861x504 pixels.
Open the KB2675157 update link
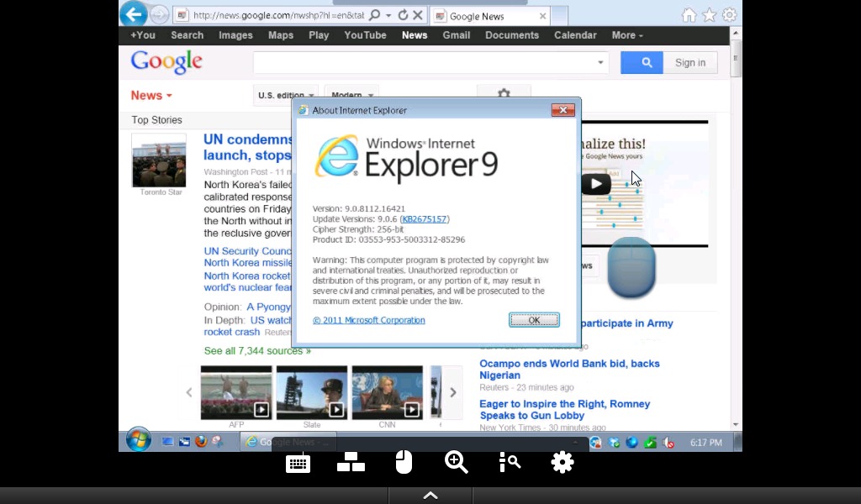click(425, 219)
